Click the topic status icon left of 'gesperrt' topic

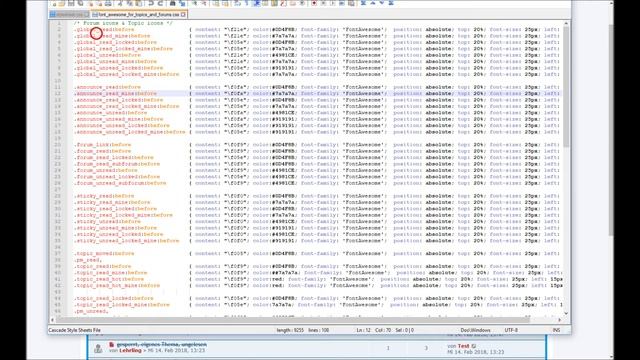pos(98,348)
